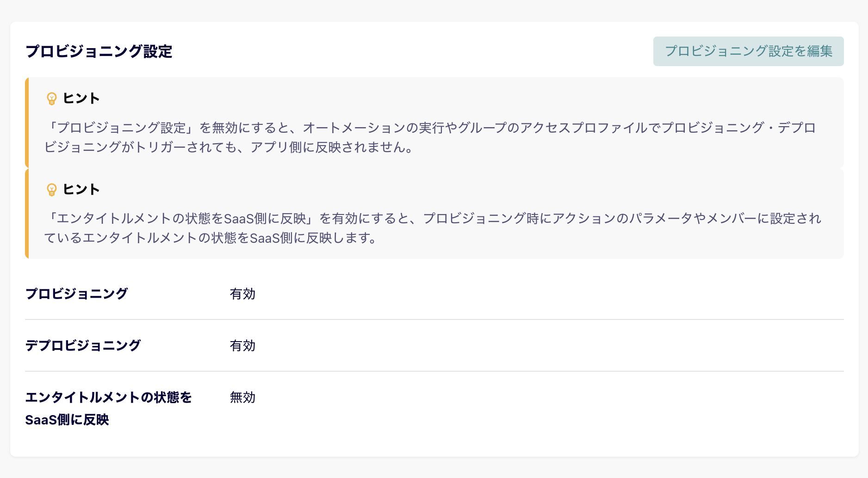Click the デプロビジョニング row label
The width and height of the screenshot is (868, 478).
[x=83, y=346]
